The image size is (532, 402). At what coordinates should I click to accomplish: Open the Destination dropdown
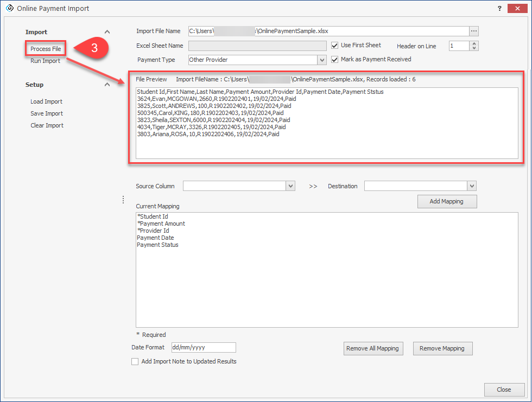point(471,186)
